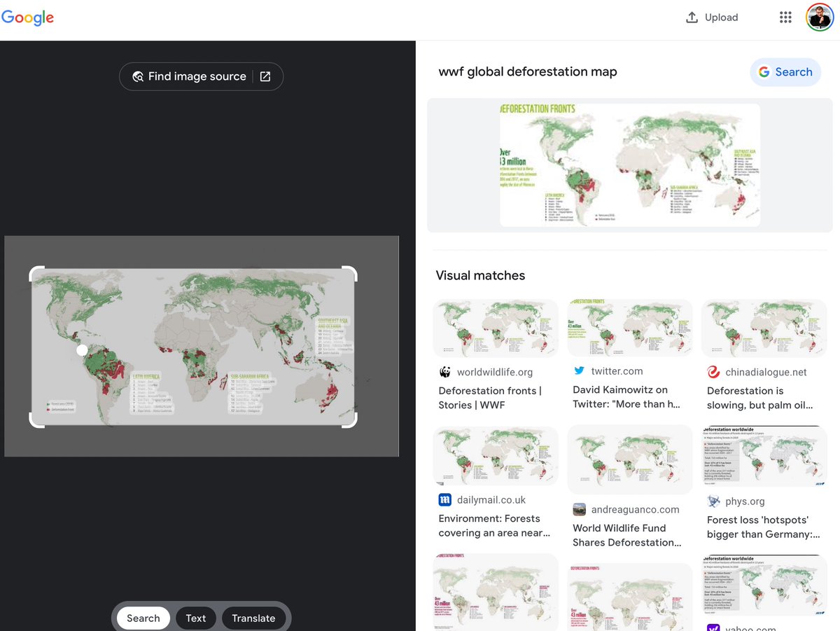Open the Google apps grid
Image resolution: width=840 pixels, height=631 pixels.
click(785, 18)
